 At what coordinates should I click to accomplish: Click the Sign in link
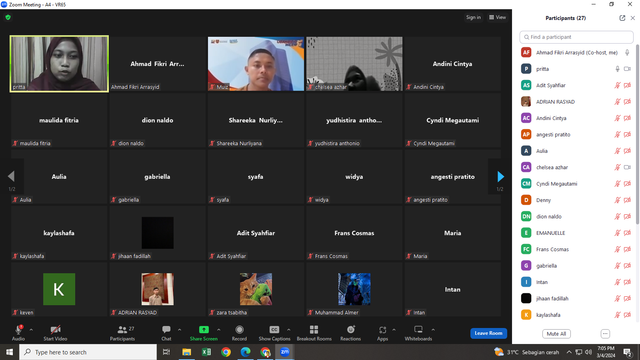point(473,17)
